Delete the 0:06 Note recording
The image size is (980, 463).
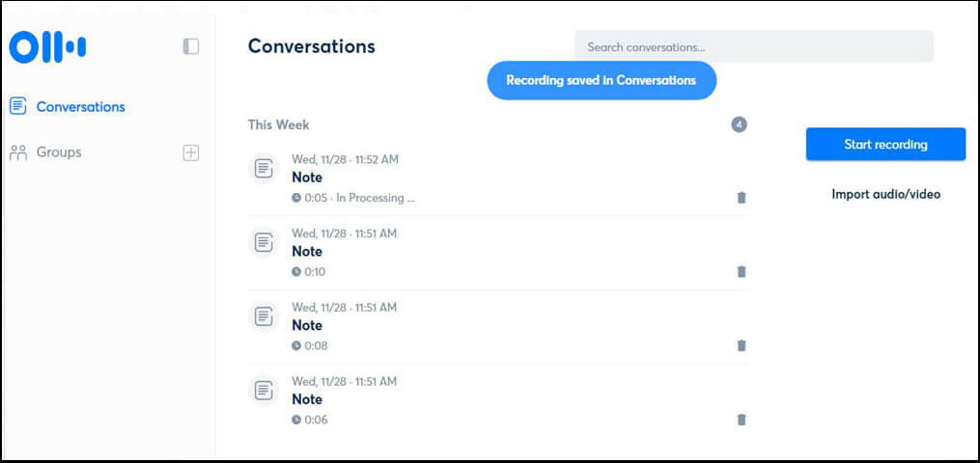pos(742,420)
